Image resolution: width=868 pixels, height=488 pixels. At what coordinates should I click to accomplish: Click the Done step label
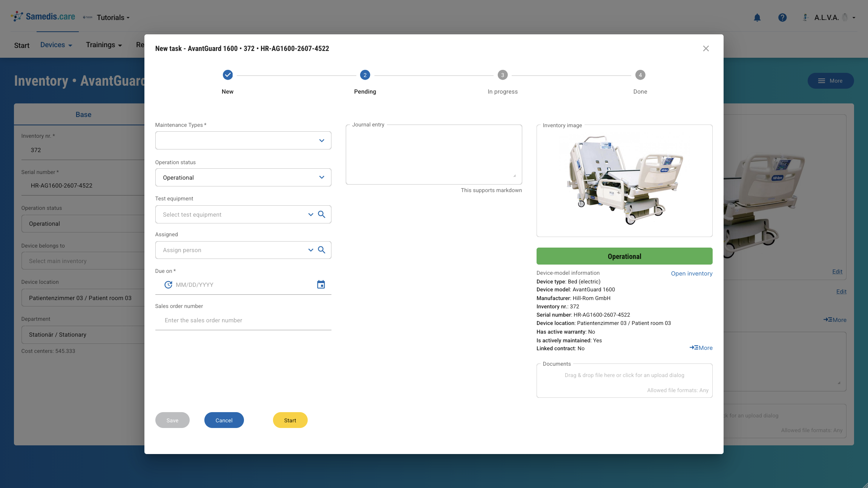[640, 92]
